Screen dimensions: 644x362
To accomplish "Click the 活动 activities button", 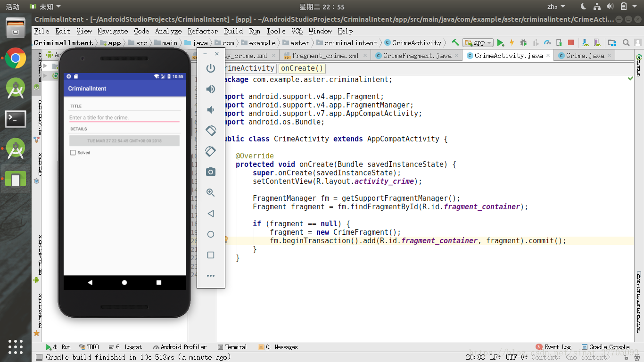I will [13, 7].
